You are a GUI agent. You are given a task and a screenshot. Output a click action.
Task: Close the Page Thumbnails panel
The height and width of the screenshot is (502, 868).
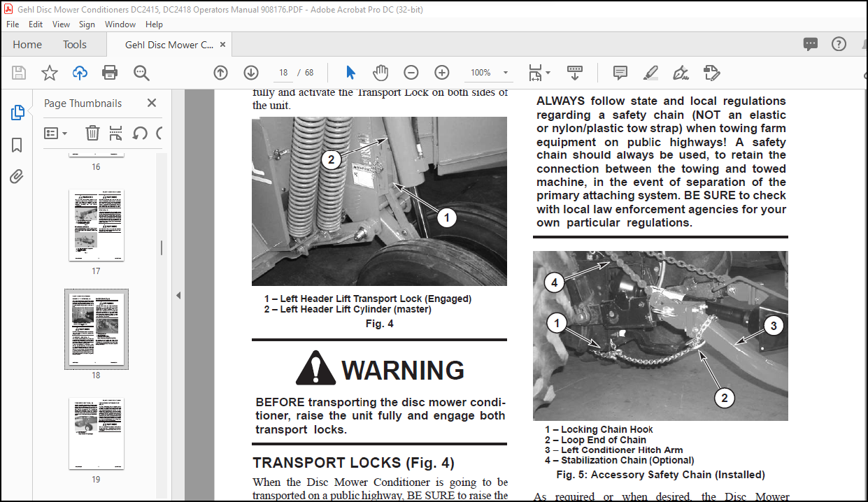pos(152,103)
